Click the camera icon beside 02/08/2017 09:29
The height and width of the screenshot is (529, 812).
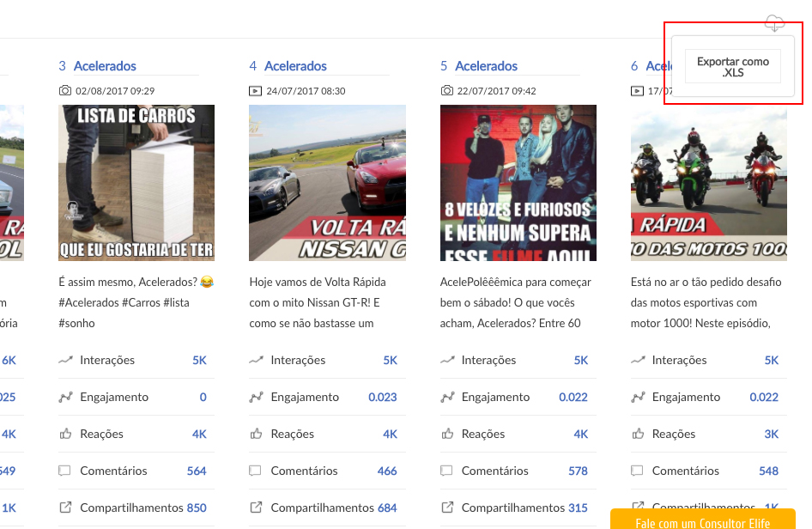(65, 90)
